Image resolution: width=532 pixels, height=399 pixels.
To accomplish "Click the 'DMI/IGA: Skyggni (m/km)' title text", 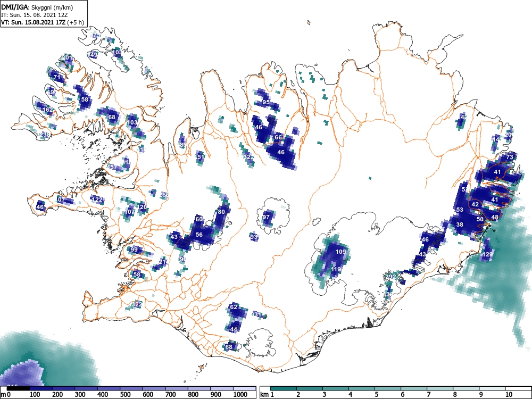I will [x=37, y=7].
